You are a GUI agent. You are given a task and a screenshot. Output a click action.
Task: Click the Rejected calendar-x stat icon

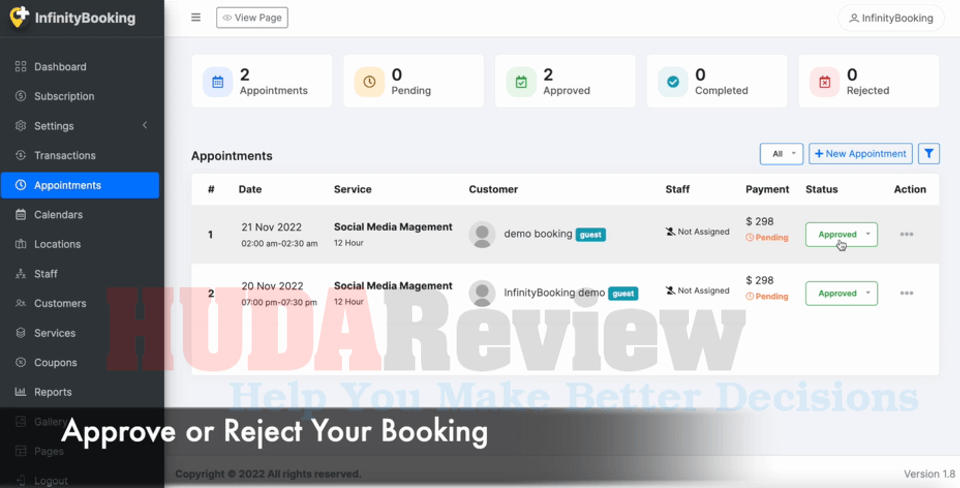(825, 82)
